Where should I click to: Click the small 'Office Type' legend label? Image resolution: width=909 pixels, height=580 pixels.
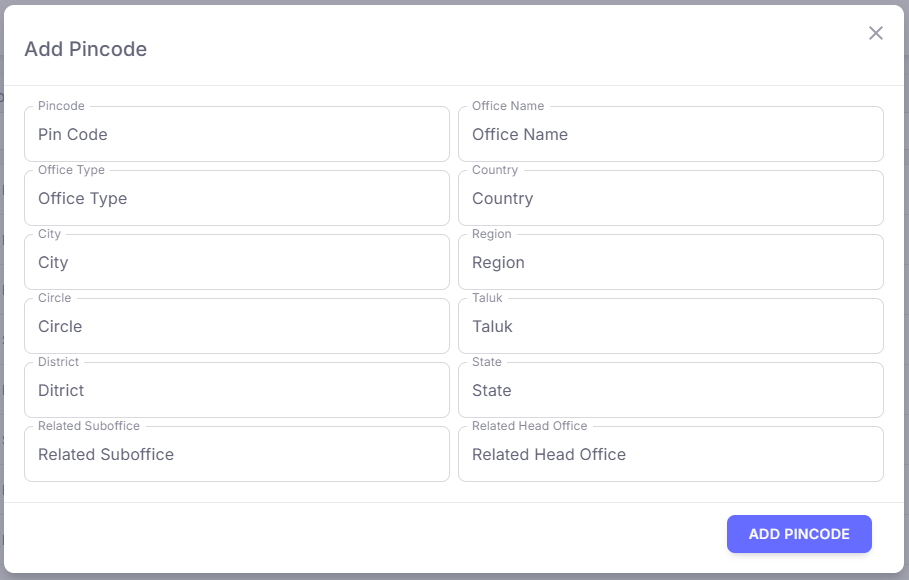coord(71,170)
